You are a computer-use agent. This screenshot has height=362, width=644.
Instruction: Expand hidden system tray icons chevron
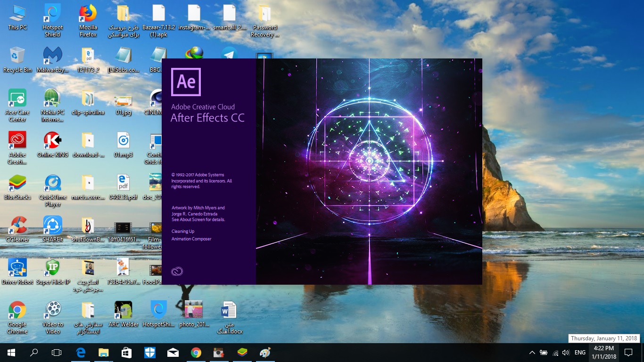tap(532, 353)
